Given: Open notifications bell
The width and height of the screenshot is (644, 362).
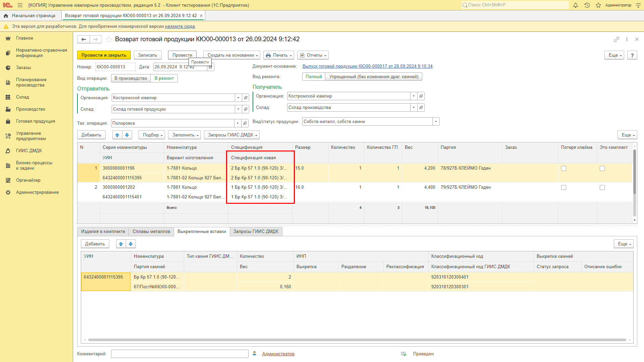Looking at the screenshot, I should point(576,5).
